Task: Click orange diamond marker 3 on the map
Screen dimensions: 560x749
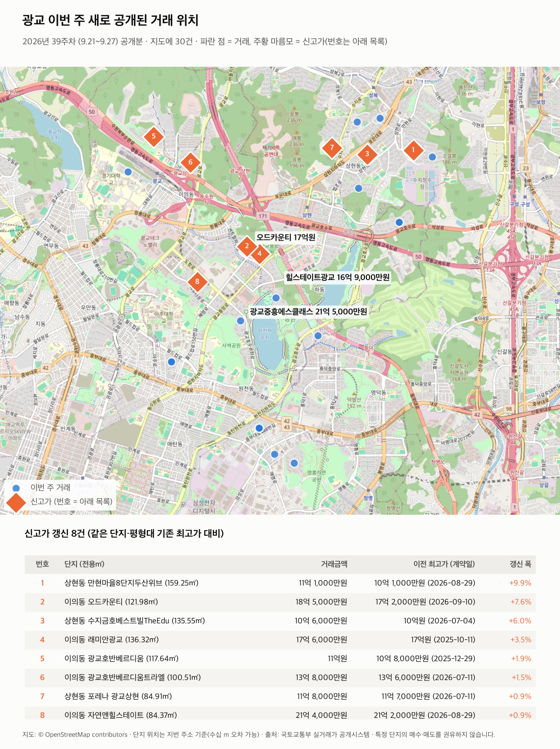Action: [x=367, y=154]
